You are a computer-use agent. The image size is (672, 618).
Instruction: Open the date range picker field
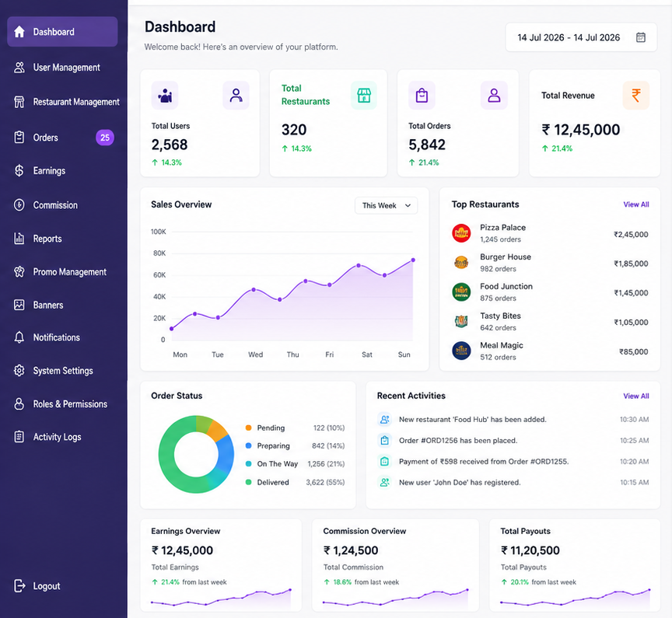point(581,37)
